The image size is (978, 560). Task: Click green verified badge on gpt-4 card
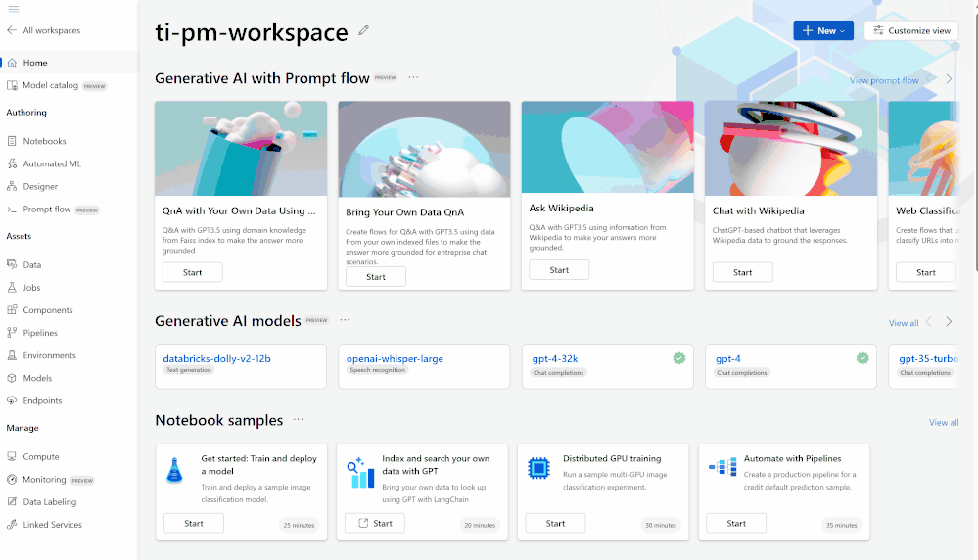[x=862, y=358]
